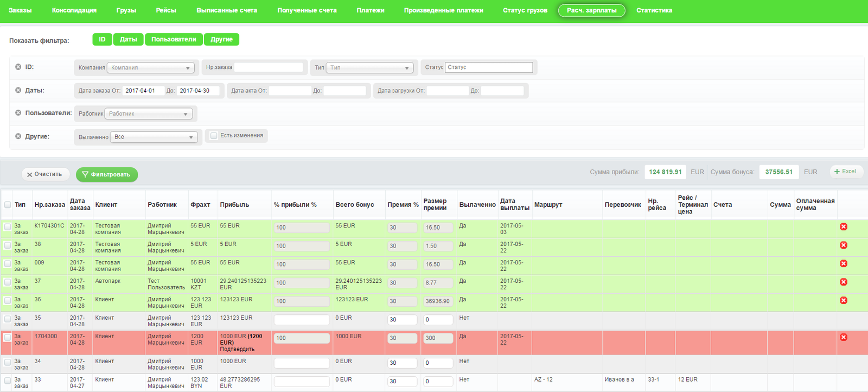
Task: Remove the ID filter row
Action: tap(18, 67)
